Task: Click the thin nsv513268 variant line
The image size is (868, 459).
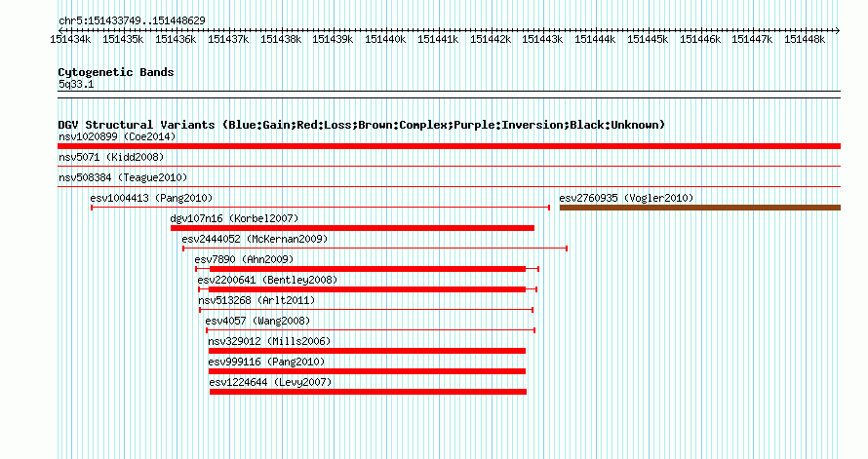Action: click(366, 310)
